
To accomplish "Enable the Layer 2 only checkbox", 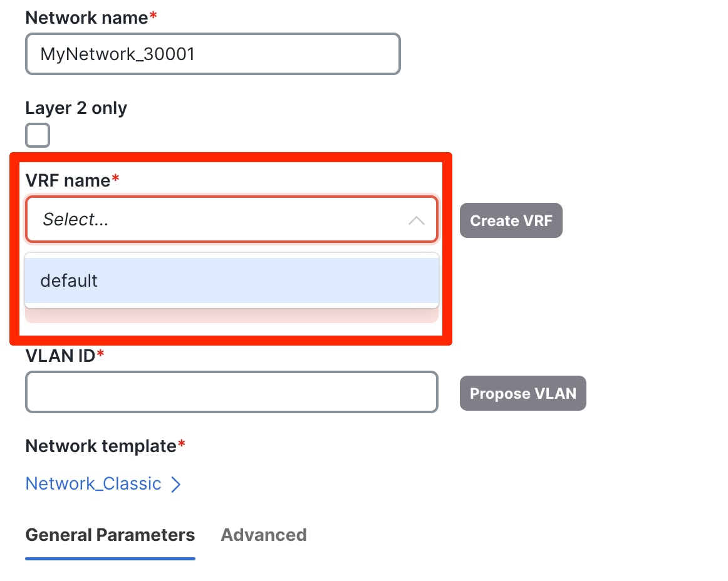I will (x=38, y=135).
